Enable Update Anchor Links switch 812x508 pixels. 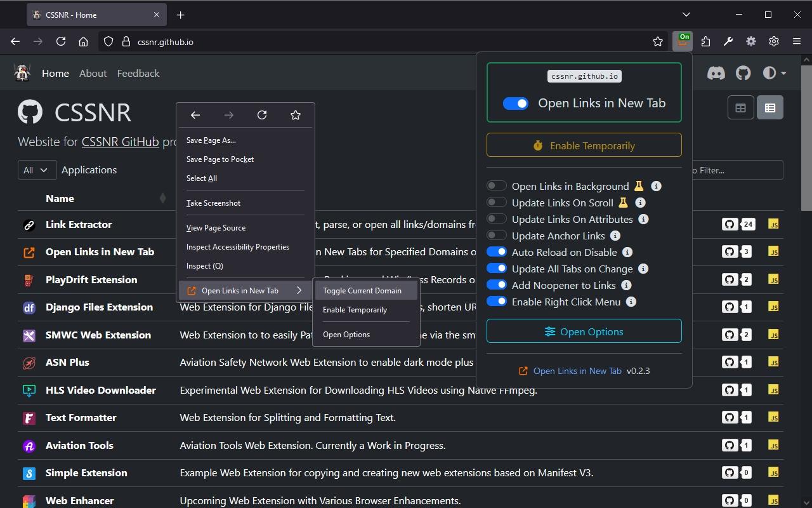click(x=496, y=236)
